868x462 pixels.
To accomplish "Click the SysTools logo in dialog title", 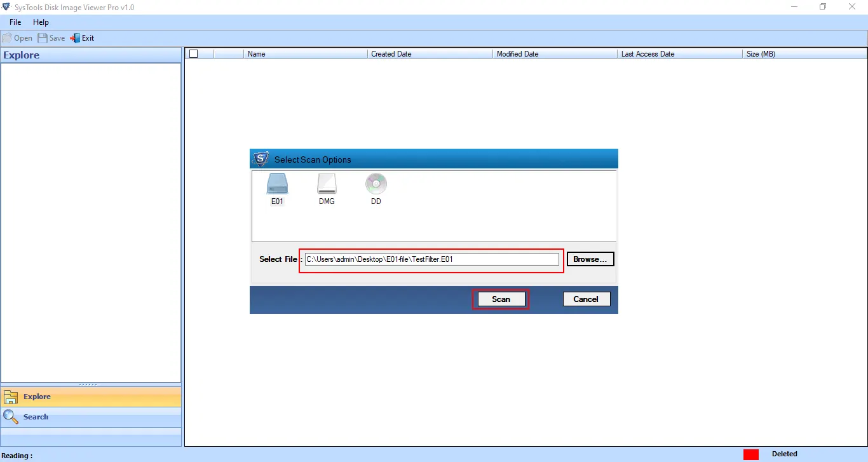I will point(261,159).
